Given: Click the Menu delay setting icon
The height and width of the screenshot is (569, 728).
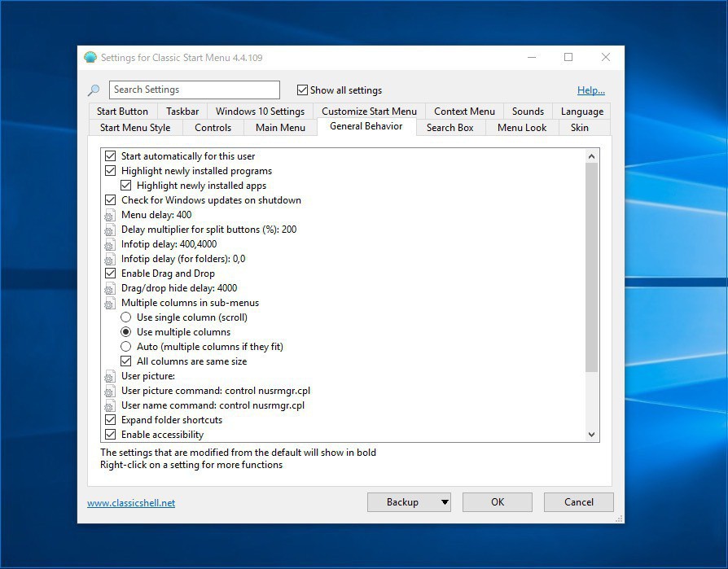Looking at the screenshot, I should tap(110, 215).
